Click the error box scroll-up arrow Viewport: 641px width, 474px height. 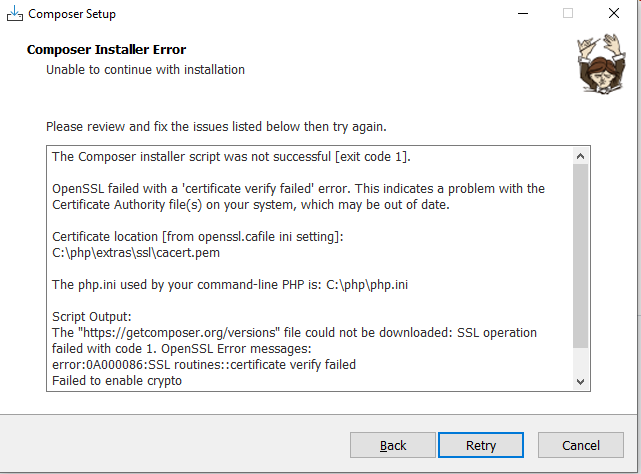point(580,156)
